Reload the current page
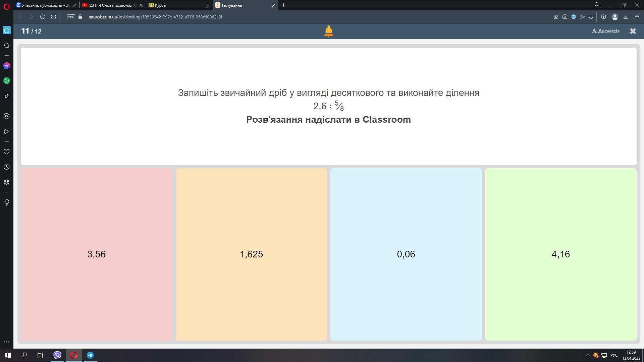The width and height of the screenshot is (644, 362). click(42, 17)
